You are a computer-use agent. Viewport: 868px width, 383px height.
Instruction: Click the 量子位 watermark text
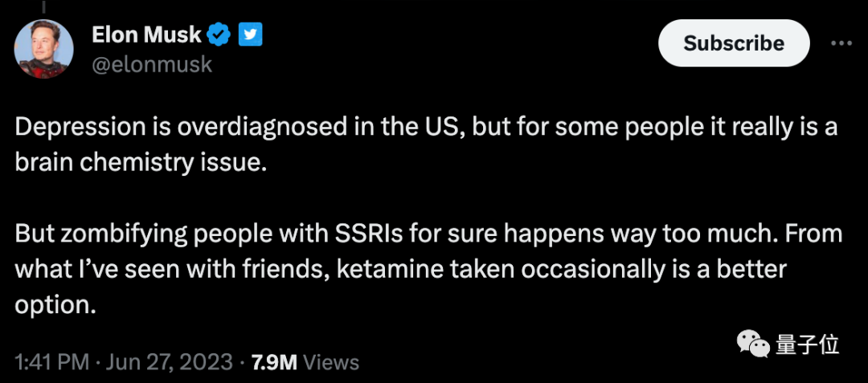coord(807,345)
